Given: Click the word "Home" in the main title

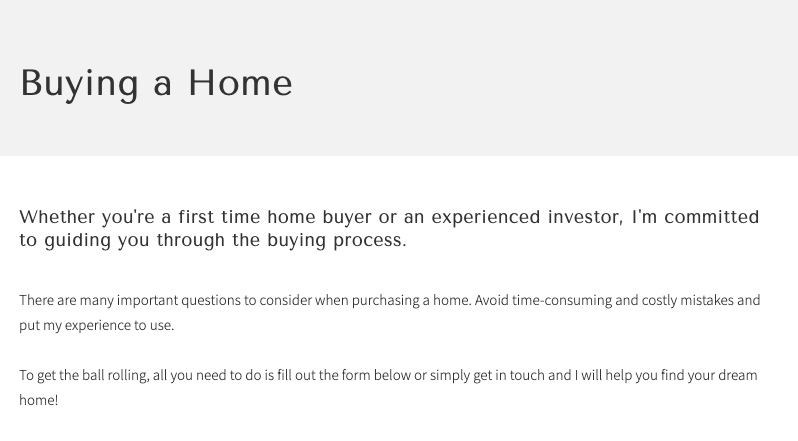Looking at the screenshot, I should click(x=240, y=83).
